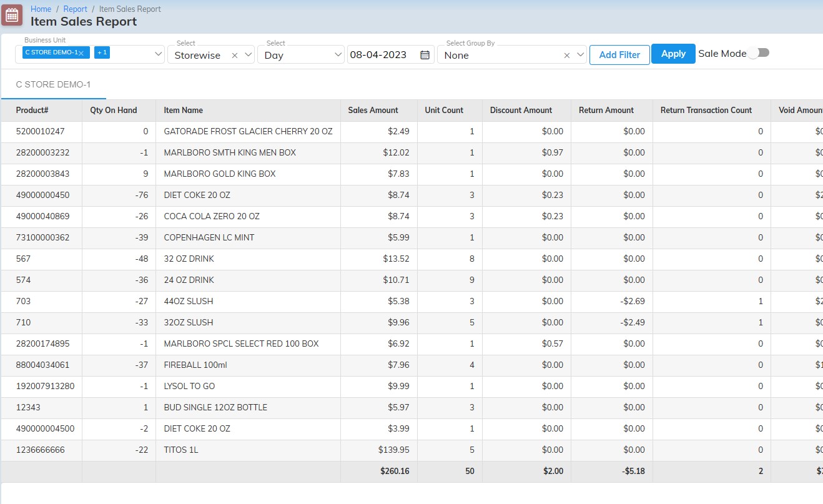Image resolution: width=823 pixels, height=504 pixels.
Task: Toggle the Sale Mode switch
Action: [x=759, y=53]
